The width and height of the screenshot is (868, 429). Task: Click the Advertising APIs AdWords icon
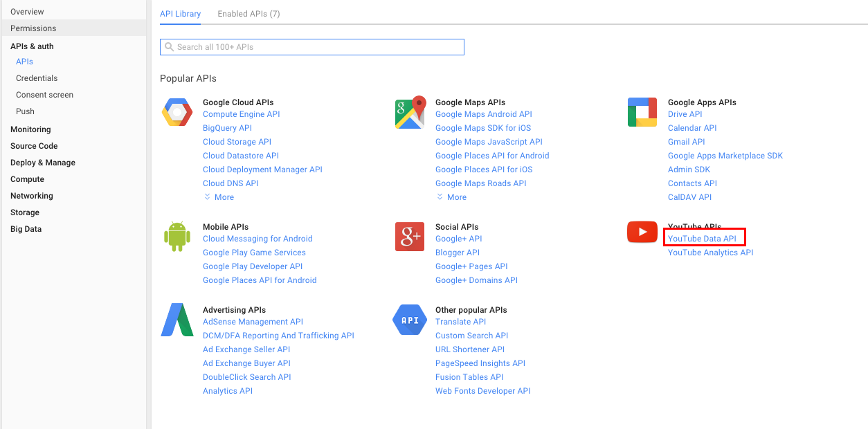[177, 320]
